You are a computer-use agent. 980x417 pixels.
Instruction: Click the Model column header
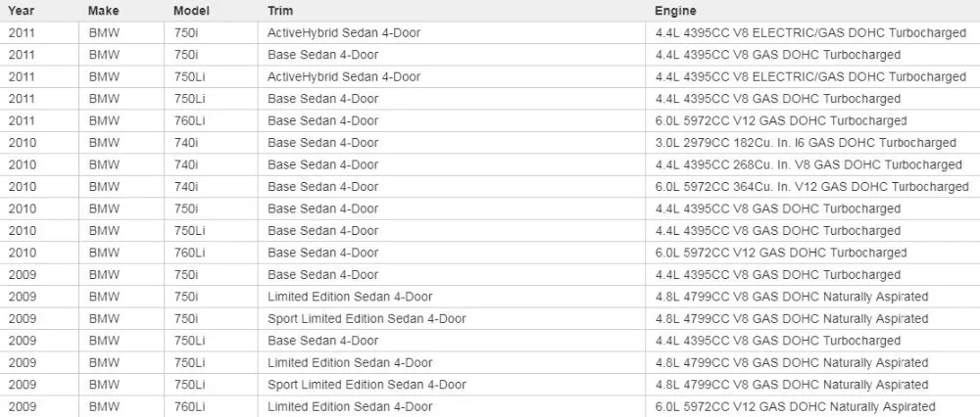pos(212,11)
